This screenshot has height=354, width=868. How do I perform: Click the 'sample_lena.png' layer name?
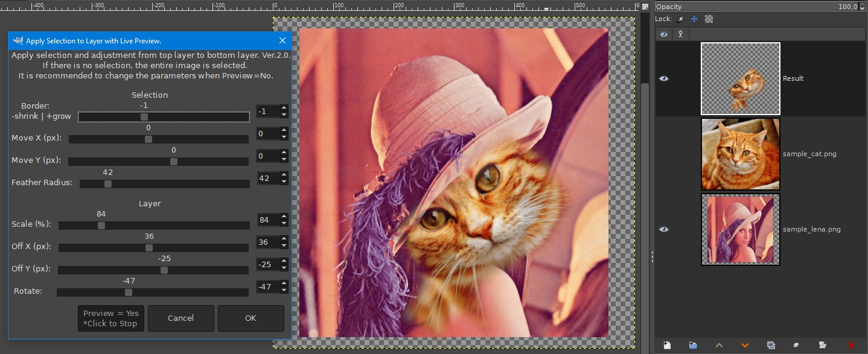coord(812,229)
